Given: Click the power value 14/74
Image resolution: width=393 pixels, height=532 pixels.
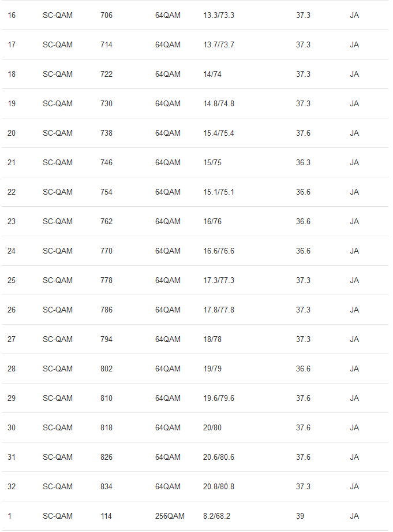Looking at the screenshot, I should (212, 75).
